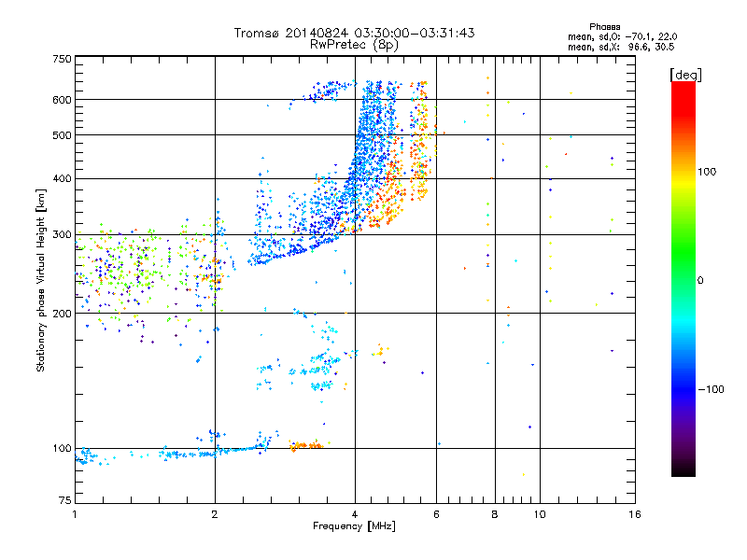The height and width of the screenshot is (560, 747).
Task: Click the yellow-orange point cluster near 4.5 MHz, 160 km
Action: [380, 351]
